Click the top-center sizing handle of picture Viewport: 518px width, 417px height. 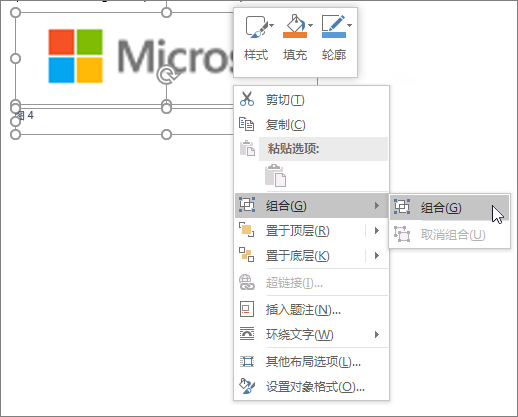[166, 13]
